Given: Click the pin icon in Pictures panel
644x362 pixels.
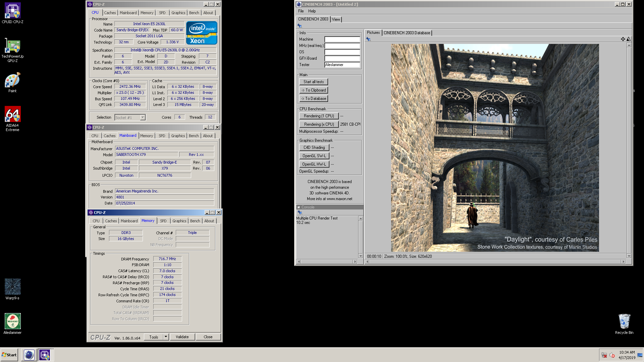Looking at the screenshot, I should tap(368, 39).
